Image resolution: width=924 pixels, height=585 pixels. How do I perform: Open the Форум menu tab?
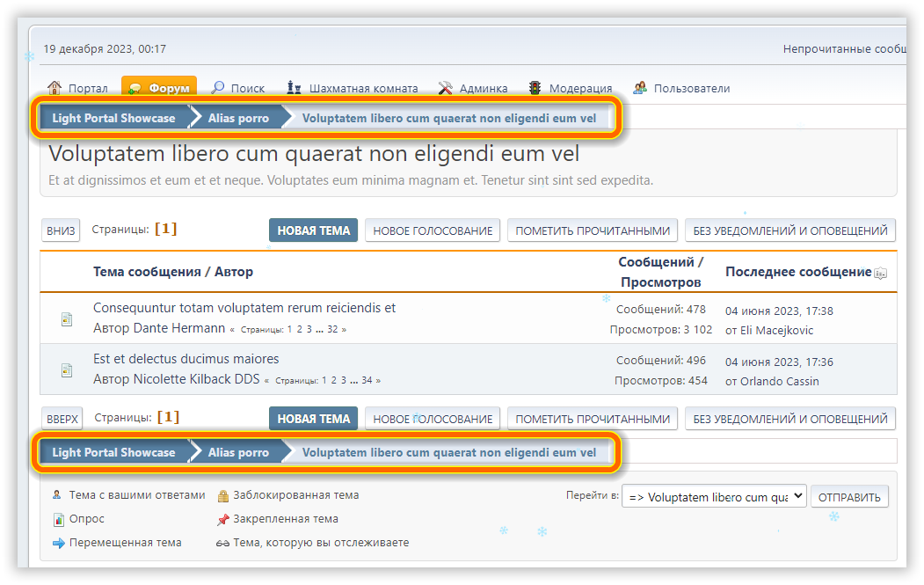[x=159, y=88]
